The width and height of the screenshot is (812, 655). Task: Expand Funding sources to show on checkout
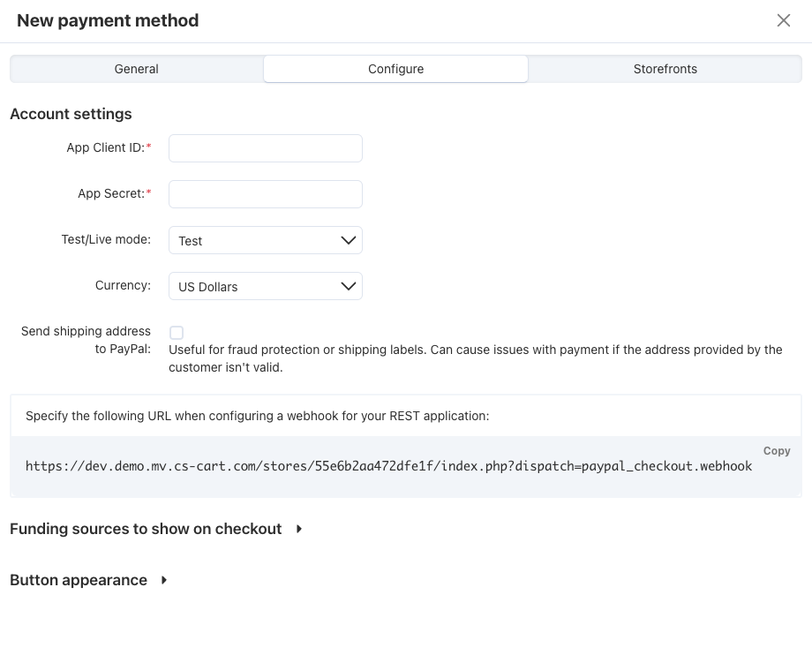point(156,529)
